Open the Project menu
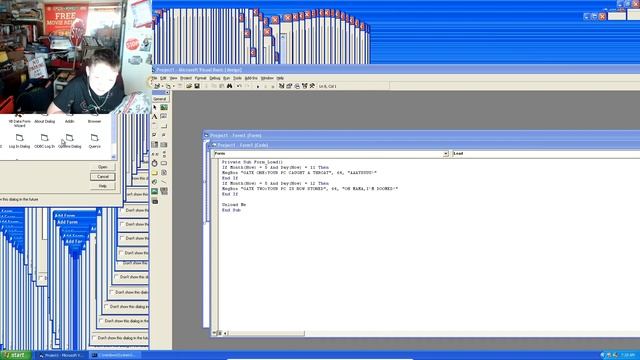The height and width of the screenshot is (360, 640). (x=186, y=78)
